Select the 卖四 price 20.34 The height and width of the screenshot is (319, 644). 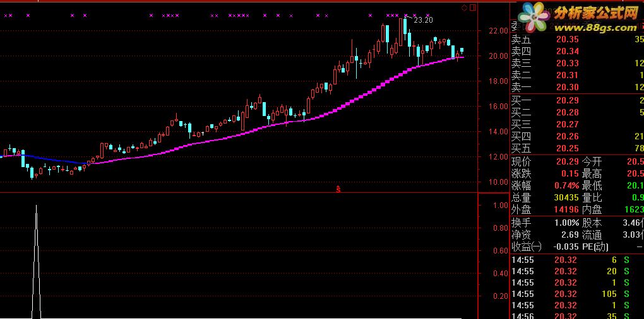tap(567, 51)
